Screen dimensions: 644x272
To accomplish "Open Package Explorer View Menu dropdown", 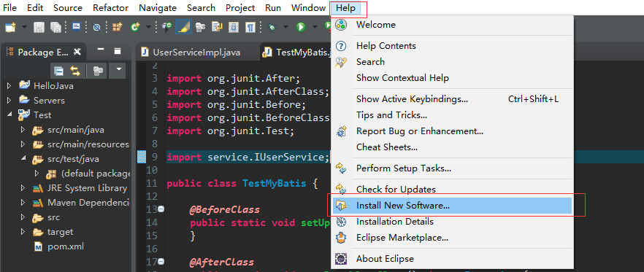I will tap(118, 70).
